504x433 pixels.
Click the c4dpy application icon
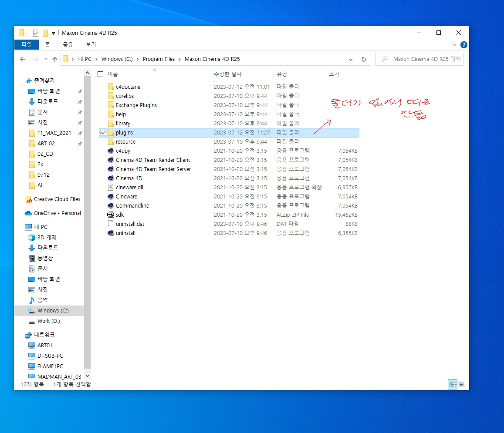pyautogui.click(x=111, y=151)
